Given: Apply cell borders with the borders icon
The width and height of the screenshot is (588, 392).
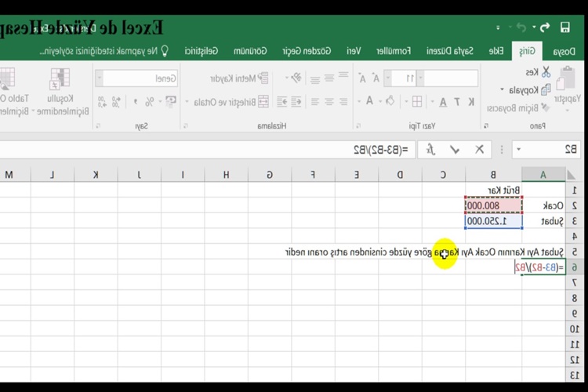Looking at the screenshot, I should point(416,101).
